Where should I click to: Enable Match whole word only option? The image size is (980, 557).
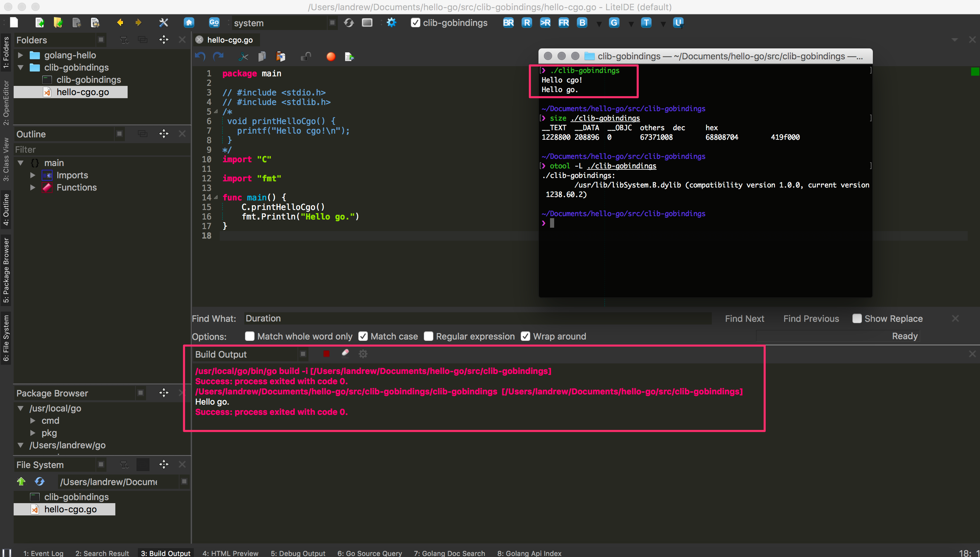[249, 336]
